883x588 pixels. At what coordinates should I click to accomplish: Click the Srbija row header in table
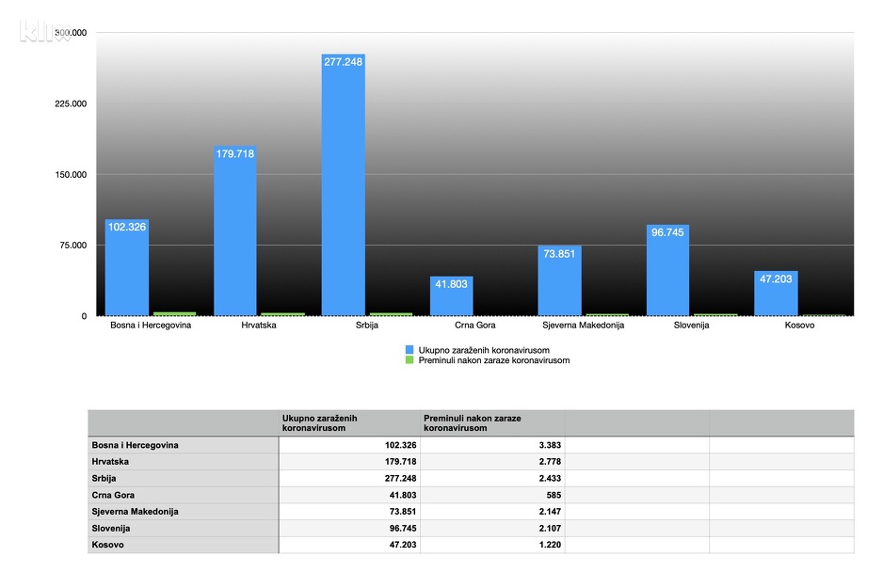point(183,478)
